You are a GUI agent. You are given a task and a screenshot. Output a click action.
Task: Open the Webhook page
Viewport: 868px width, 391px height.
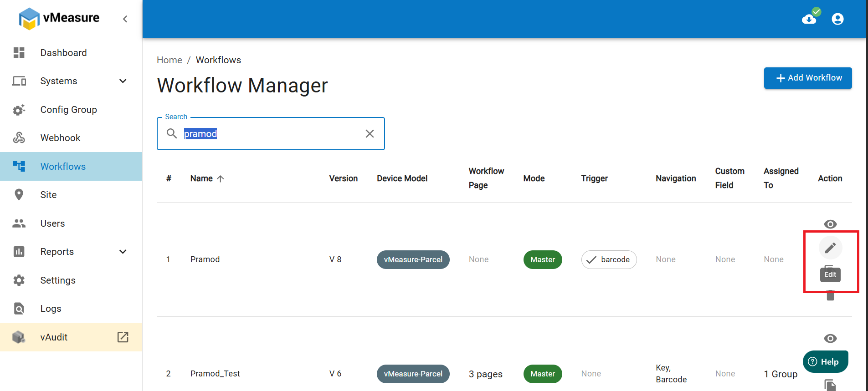(71, 138)
